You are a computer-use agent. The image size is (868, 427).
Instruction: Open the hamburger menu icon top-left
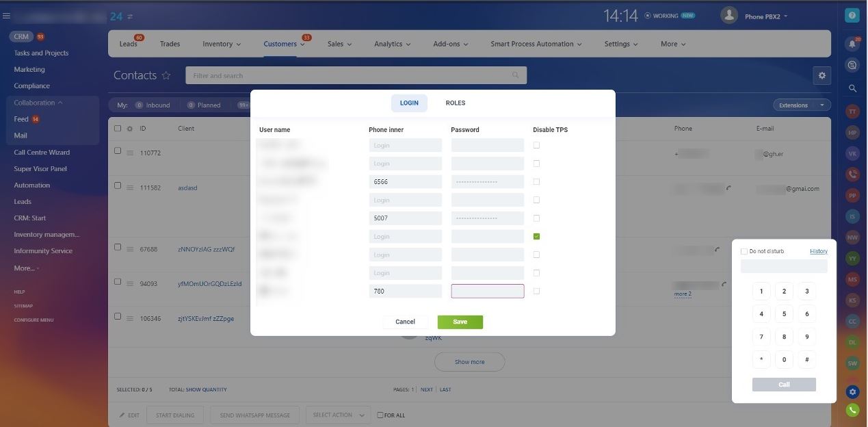coord(7,15)
